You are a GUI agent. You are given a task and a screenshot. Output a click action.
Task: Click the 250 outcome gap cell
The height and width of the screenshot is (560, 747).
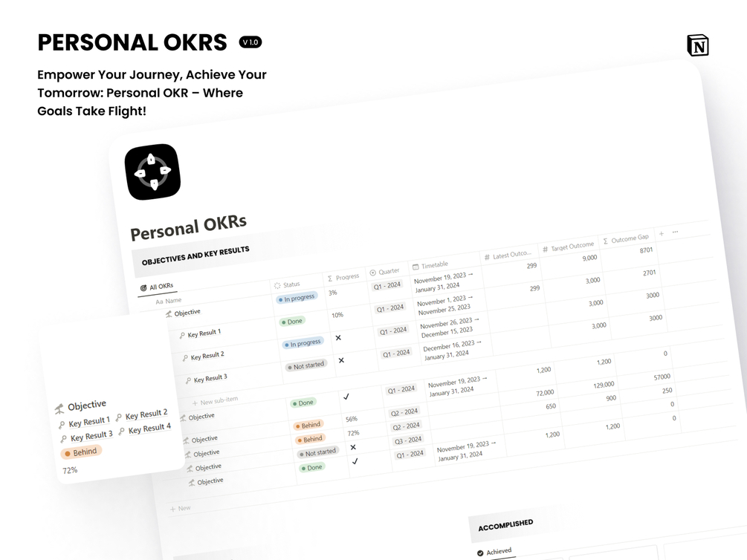coord(667,391)
